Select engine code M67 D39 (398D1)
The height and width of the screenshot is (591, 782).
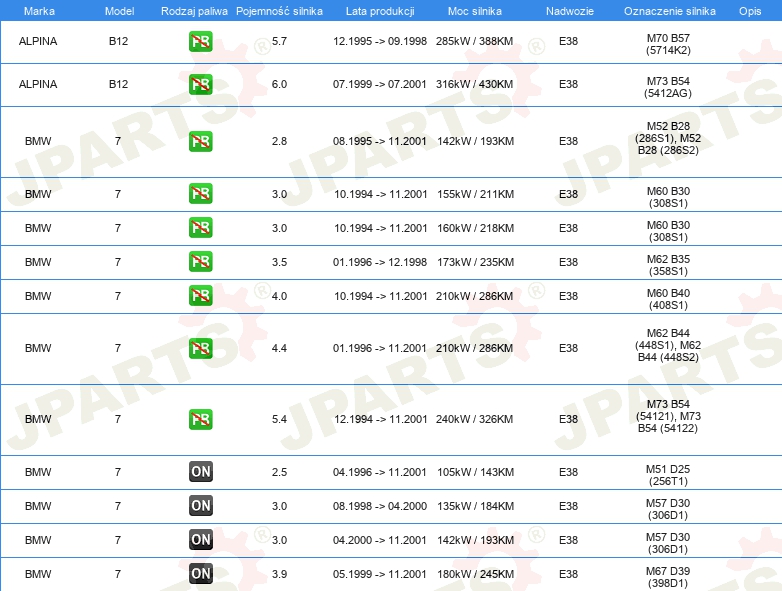coord(668,577)
